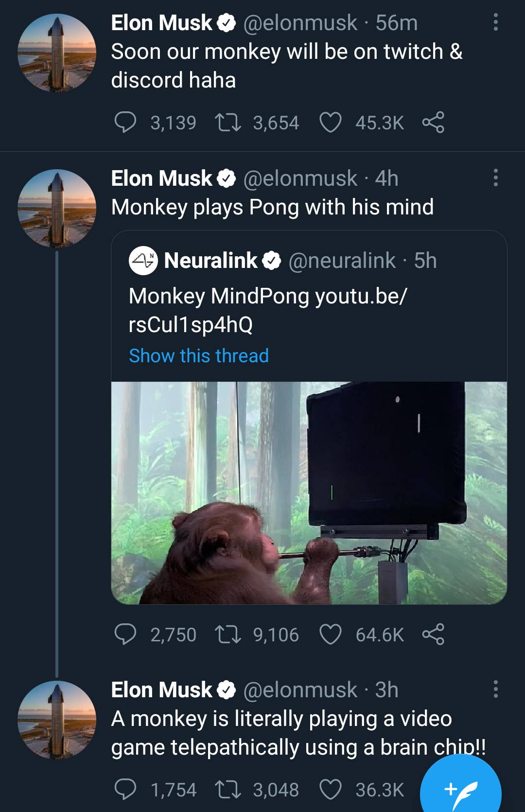This screenshot has width=525, height=812.
Task: Open more options for the 56m tweet
Action: click(x=495, y=22)
